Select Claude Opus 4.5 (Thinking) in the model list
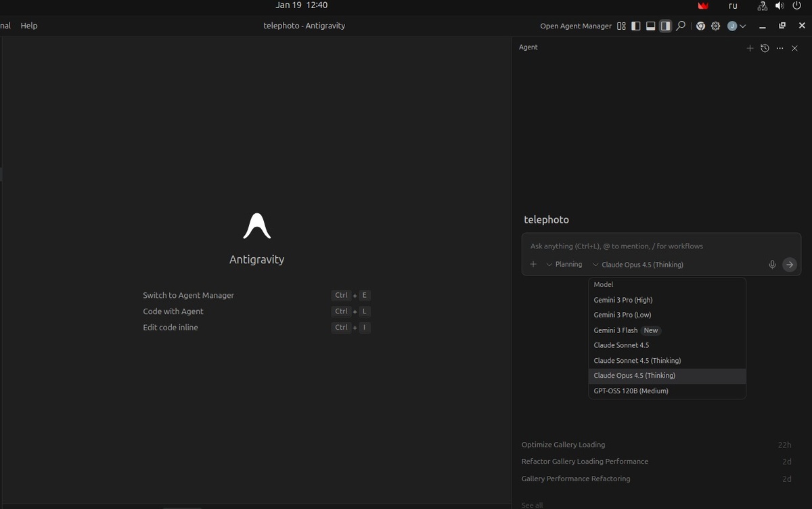 pos(667,376)
